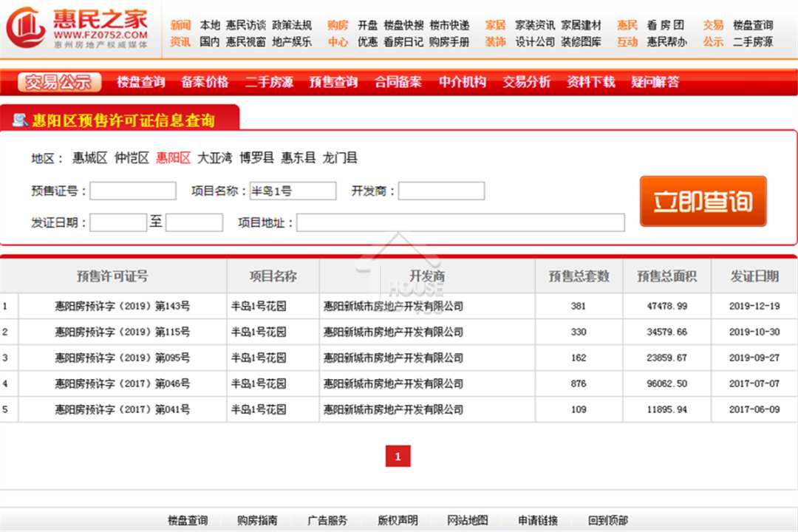
Task: Open the footer 版权声明 link
Action: point(398,520)
